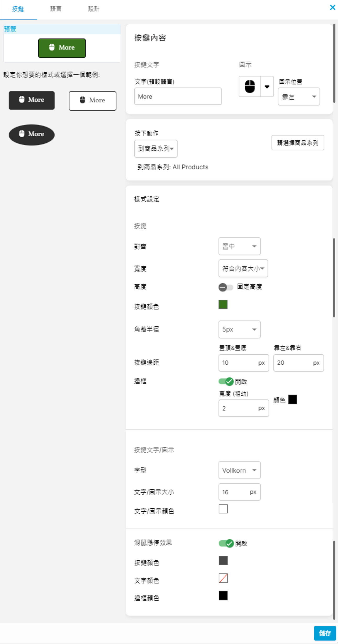338x644 pixels.
Task: Switch to the 語言 tab
Action: point(56,9)
